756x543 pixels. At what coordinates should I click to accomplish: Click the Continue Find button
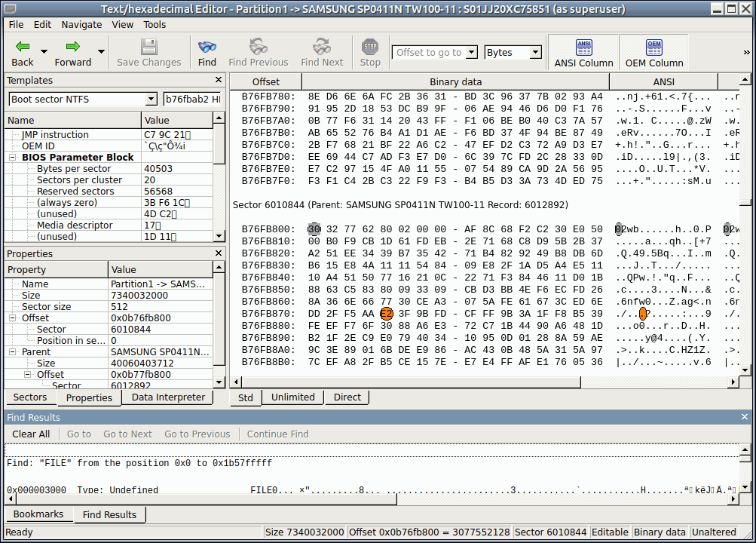coord(277,434)
